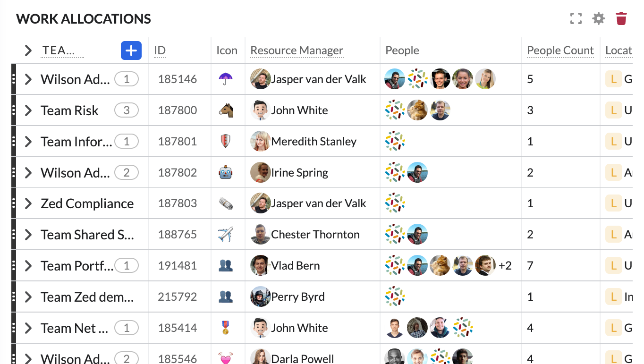Click the medal icon for ID 185414
644x364 pixels.
pos(226,328)
